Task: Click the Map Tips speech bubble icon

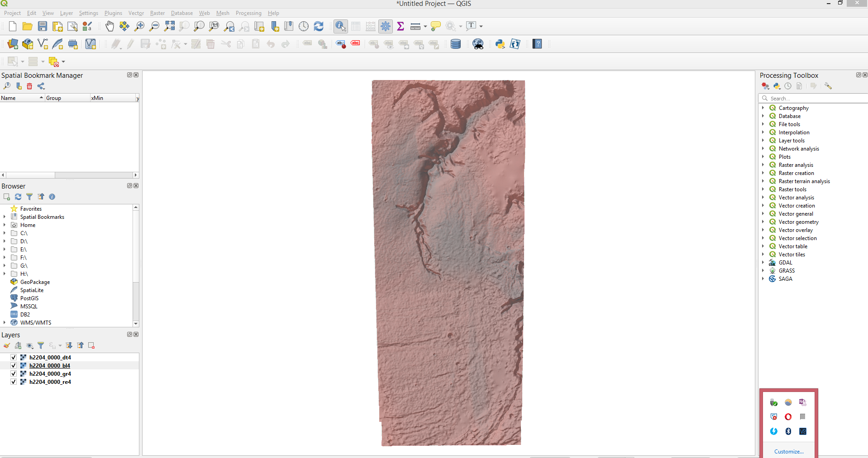Action: [x=435, y=26]
